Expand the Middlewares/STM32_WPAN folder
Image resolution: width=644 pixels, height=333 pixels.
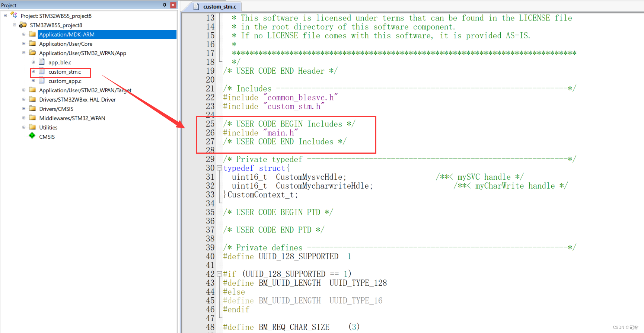tap(24, 118)
